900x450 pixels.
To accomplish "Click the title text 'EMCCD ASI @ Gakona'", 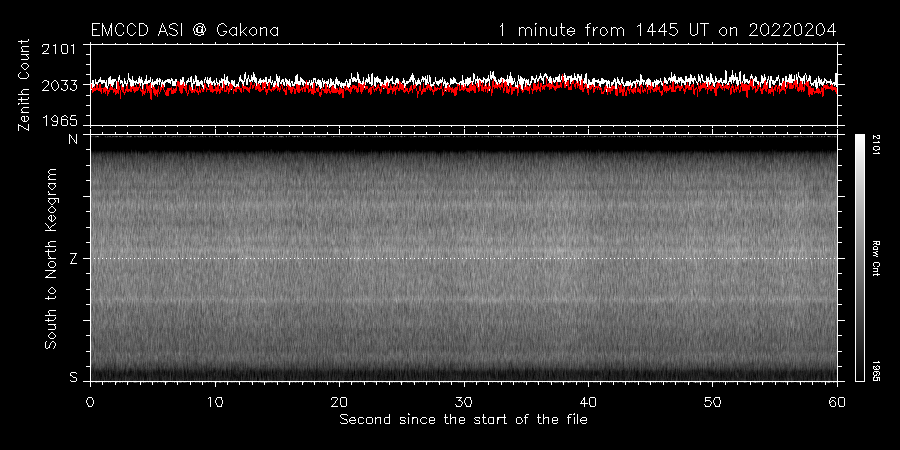I will 185,30.
